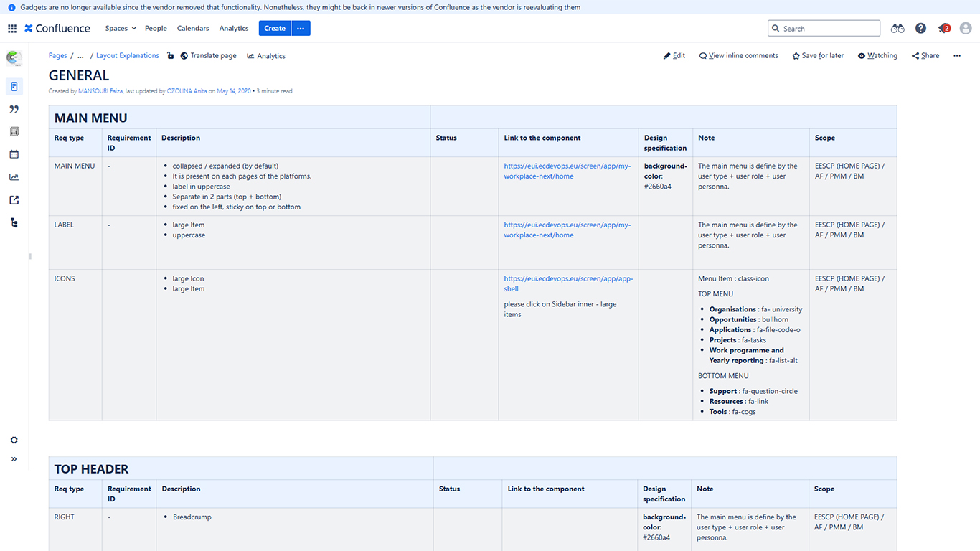Image resolution: width=980 pixels, height=551 pixels.
Task: Open the help question mark icon
Action: [x=920, y=29]
